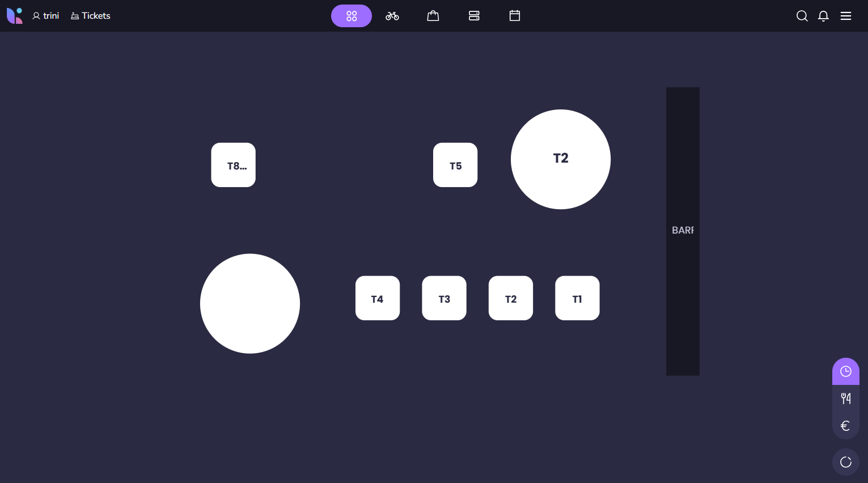Toggle the euro amount display mode
The width and height of the screenshot is (868, 483).
point(845,426)
